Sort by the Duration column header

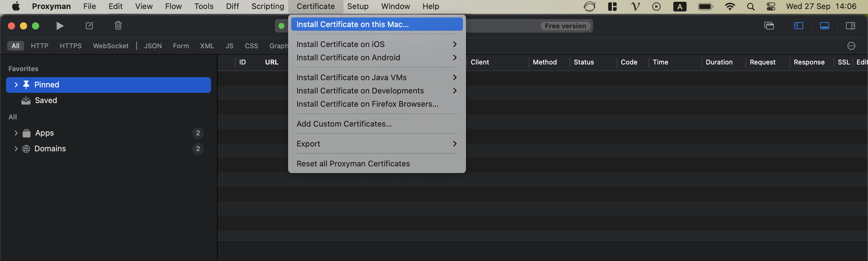tap(719, 62)
